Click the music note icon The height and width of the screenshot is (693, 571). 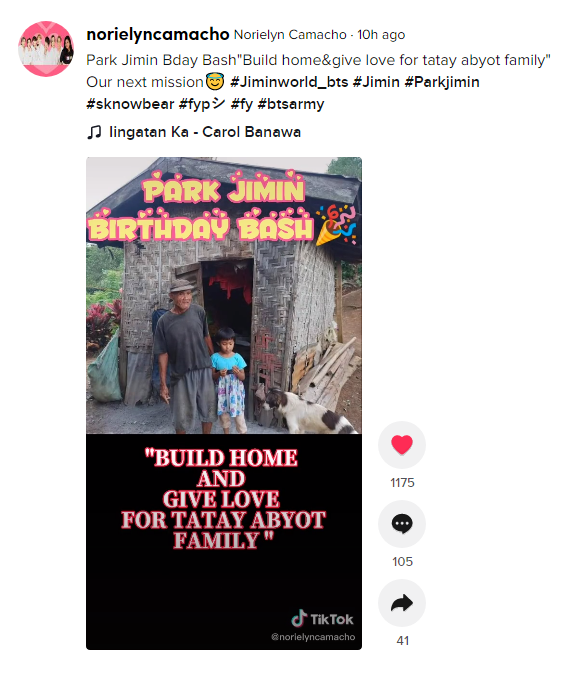tap(94, 132)
